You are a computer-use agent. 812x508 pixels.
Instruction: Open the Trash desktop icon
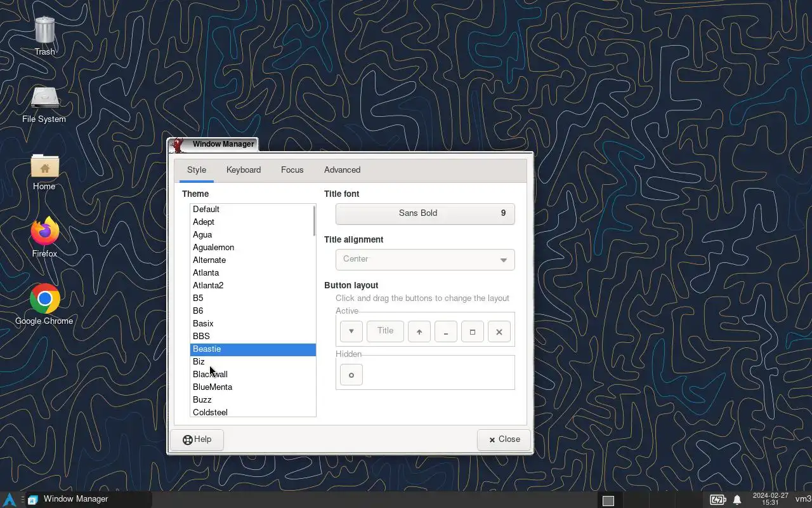coord(44,36)
